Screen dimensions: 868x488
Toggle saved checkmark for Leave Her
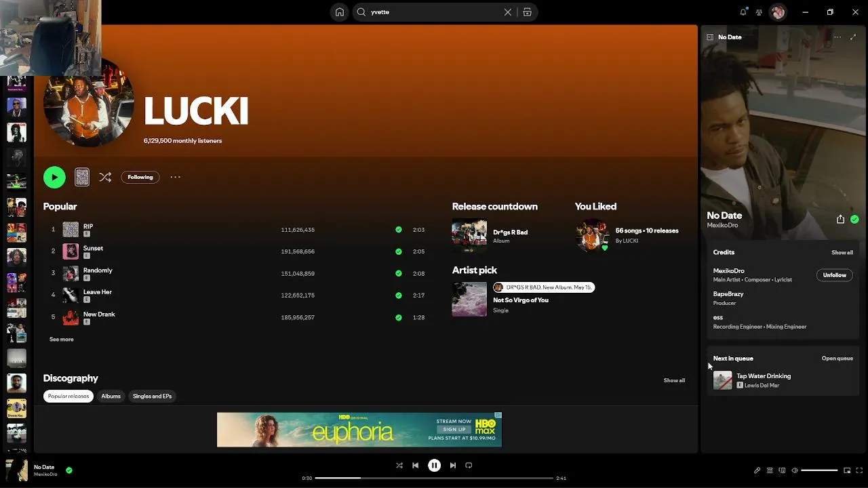click(398, 296)
